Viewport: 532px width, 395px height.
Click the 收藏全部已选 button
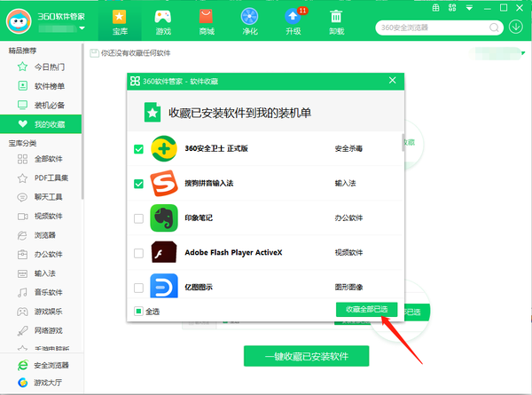[366, 309]
